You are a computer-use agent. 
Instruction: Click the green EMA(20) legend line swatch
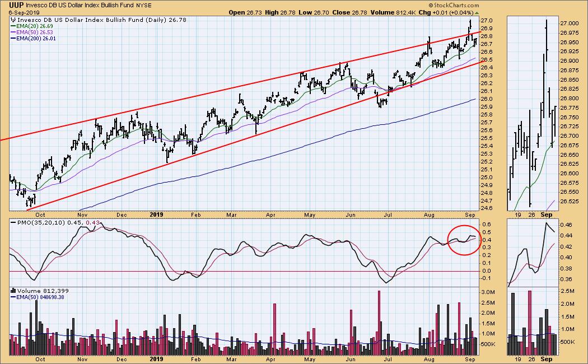tap(13, 26)
